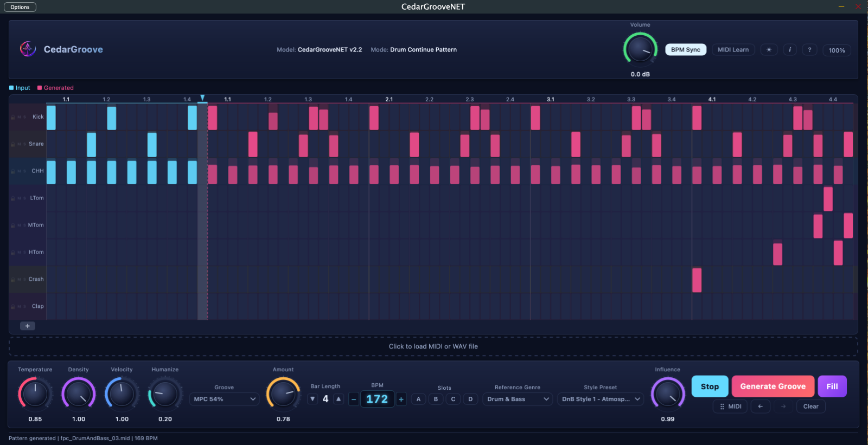
Task: Mute the CHH track
Action: point(19,171)
